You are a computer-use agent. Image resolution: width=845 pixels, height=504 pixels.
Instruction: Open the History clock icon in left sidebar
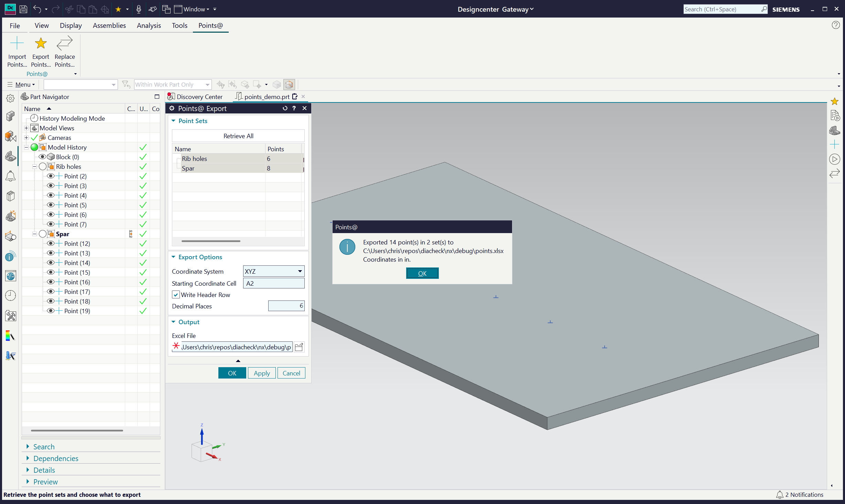(10, 295)
